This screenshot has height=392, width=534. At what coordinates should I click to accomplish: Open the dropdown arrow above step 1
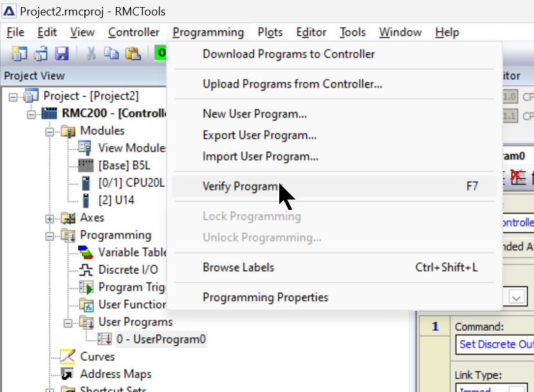point(516,297)
